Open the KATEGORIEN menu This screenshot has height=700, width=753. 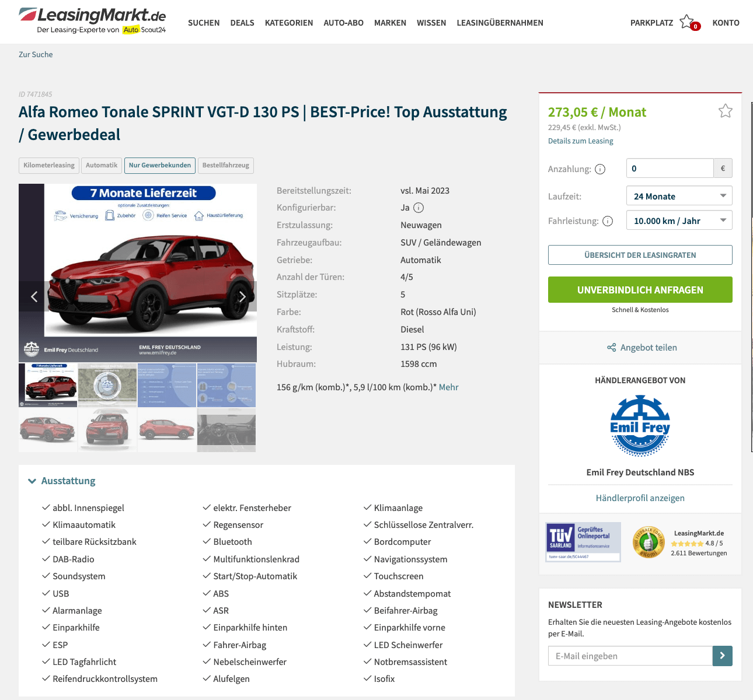click(x=289, y=23)
